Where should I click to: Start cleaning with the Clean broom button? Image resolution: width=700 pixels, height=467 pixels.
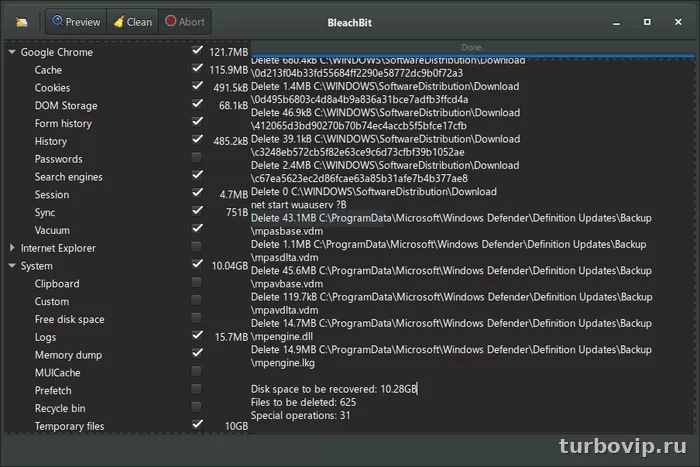(133, 22)
